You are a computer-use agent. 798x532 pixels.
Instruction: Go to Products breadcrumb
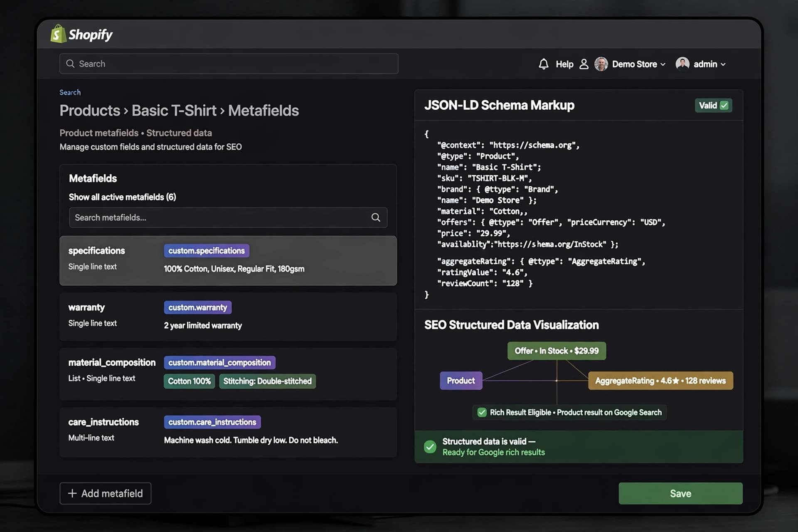90,111
